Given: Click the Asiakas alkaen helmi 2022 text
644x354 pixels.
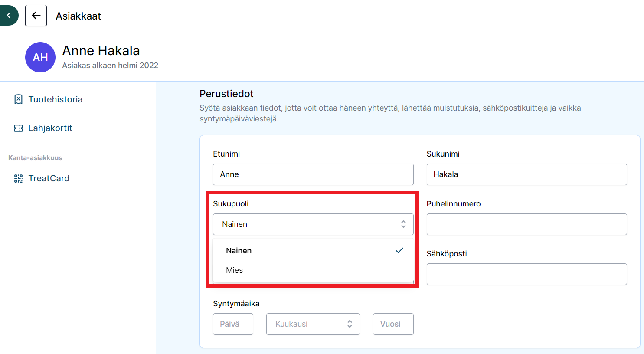Looking at the screenshot, I should coord(110,66).
